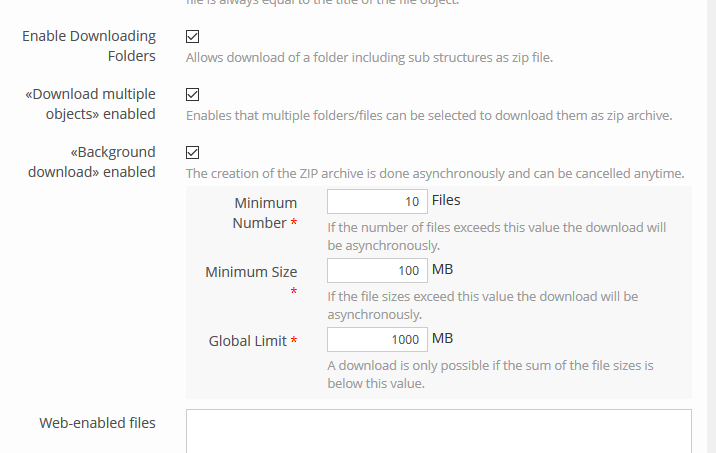Click inside the Web-enabled files text area

coord(438,430)
